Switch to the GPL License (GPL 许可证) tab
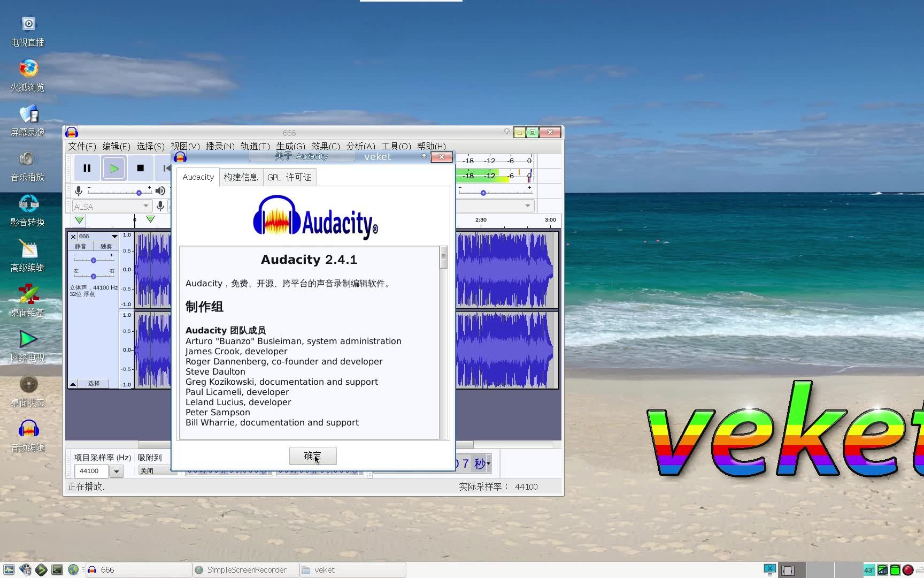 pyautogui.click(x=289, y=177)
